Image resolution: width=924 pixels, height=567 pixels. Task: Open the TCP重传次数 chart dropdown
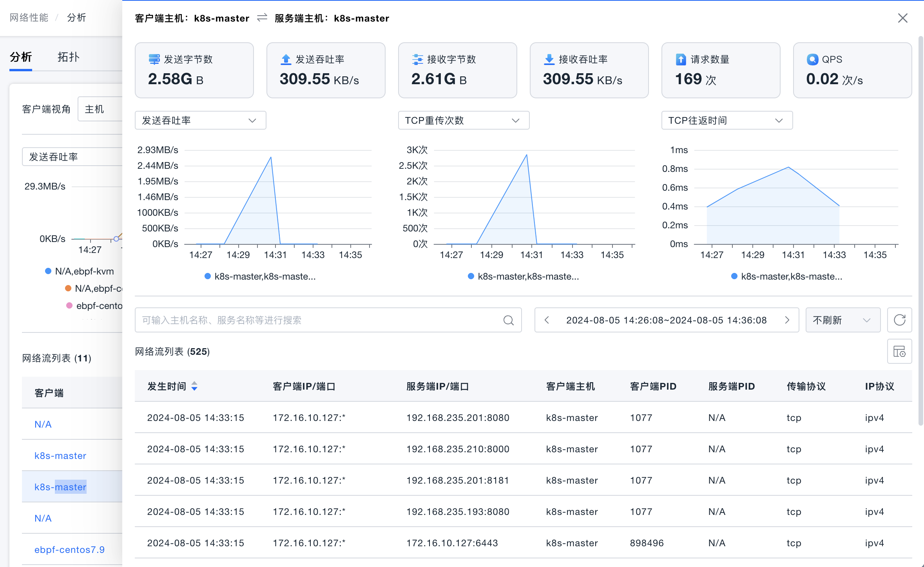[x=464, y=120]
